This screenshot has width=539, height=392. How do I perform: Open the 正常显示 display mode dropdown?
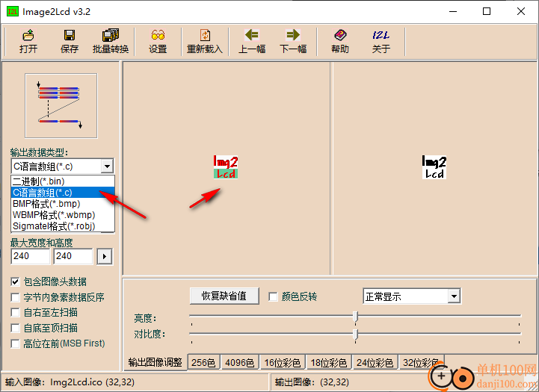(x=454, y=296)
